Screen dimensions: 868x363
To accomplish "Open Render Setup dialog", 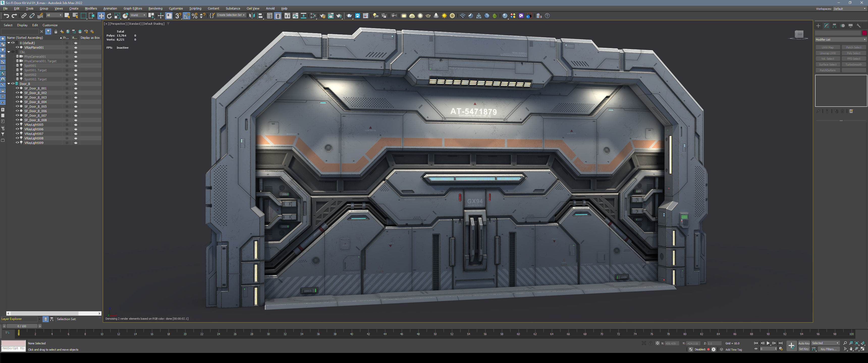I will point(322,15).
